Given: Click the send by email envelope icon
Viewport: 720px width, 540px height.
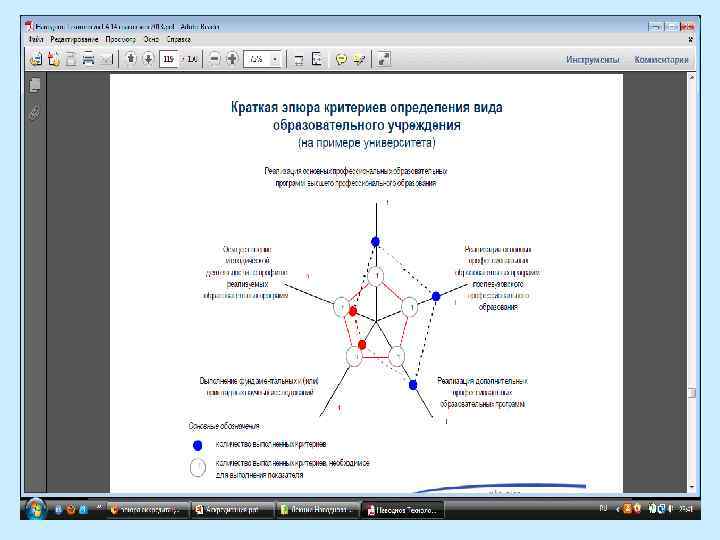Looking at the screenshot, I should (x=106, y=60).
